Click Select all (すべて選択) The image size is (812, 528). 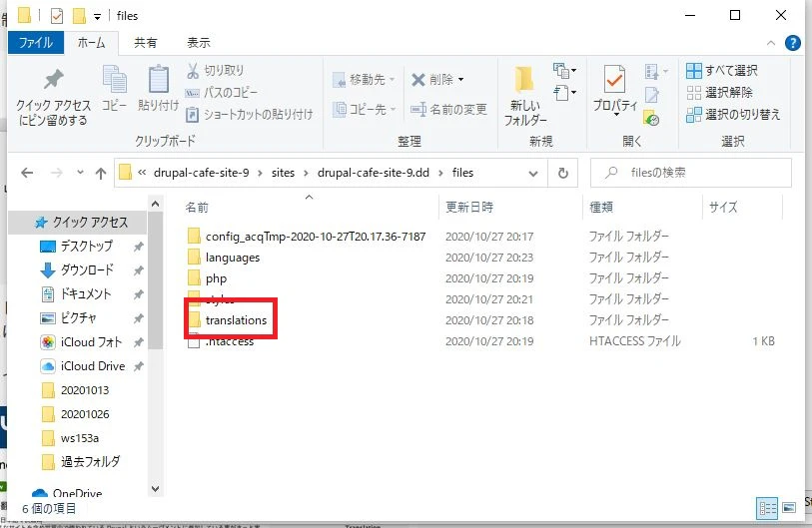722,71
